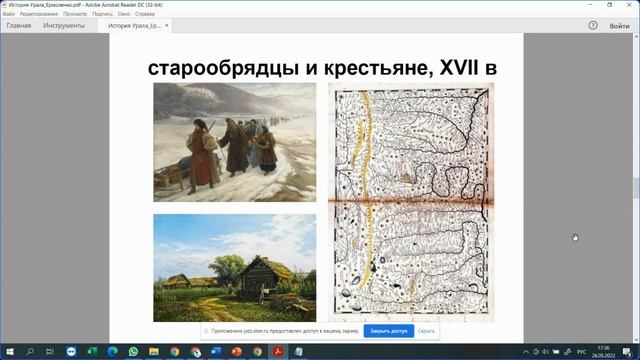Open Chrome with profile badge on taskbar
Viewport: 640px width, 360px height.
pyautogui.click(x=196, y=351)
